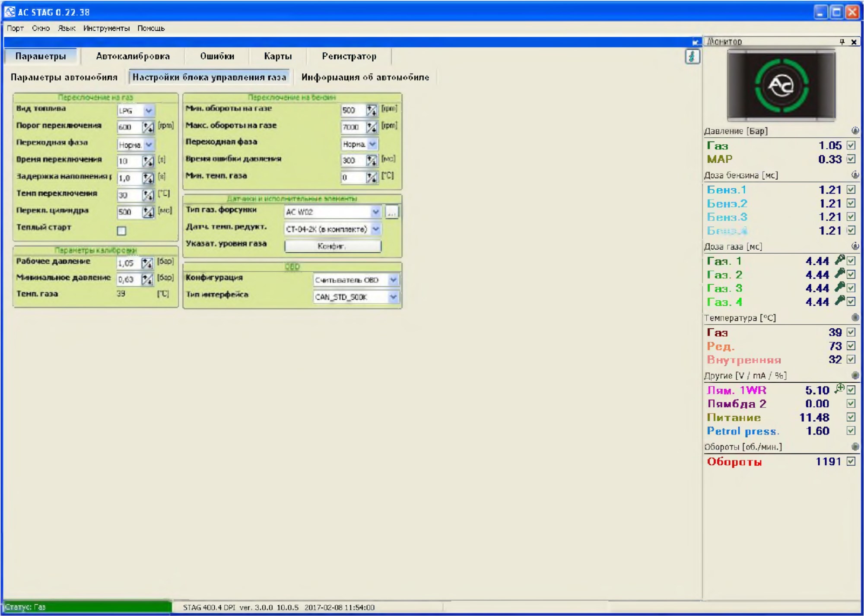Close the Монитор panel
Screen dimensions: 864x616
854,42
